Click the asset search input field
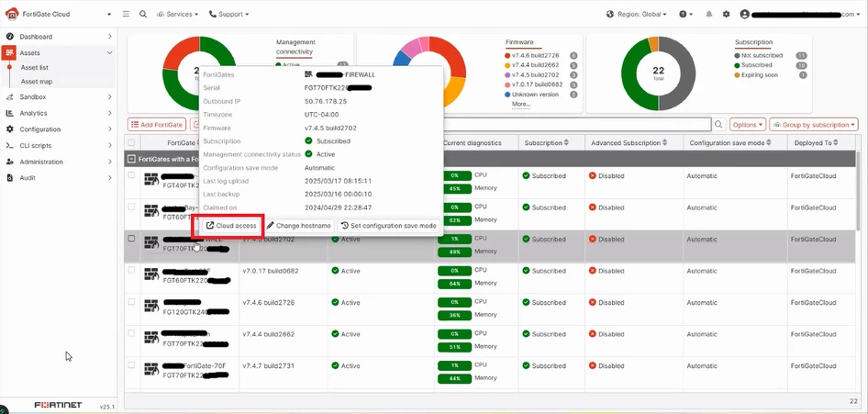This screenshot has width=868, height=414. tap(577, 125)
